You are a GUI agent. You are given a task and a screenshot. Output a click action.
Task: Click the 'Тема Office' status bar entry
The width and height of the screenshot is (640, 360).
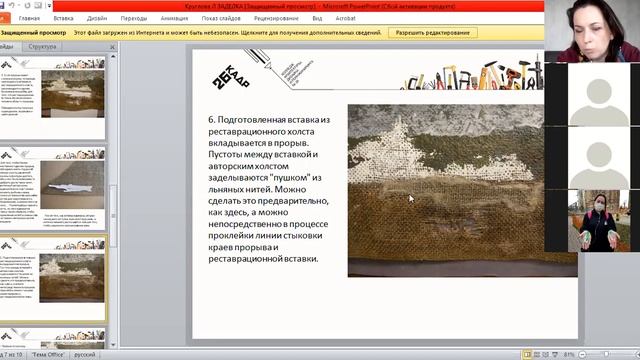[48, 355]
